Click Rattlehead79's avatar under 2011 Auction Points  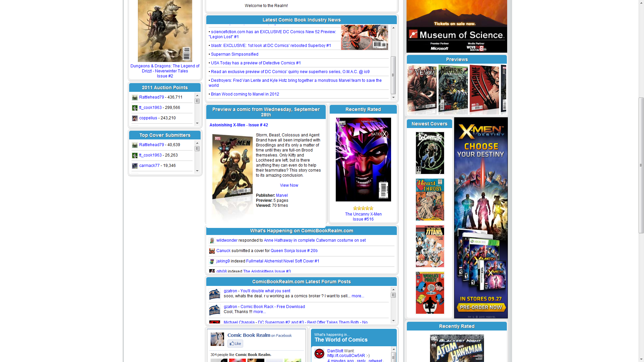click(135, 97)
